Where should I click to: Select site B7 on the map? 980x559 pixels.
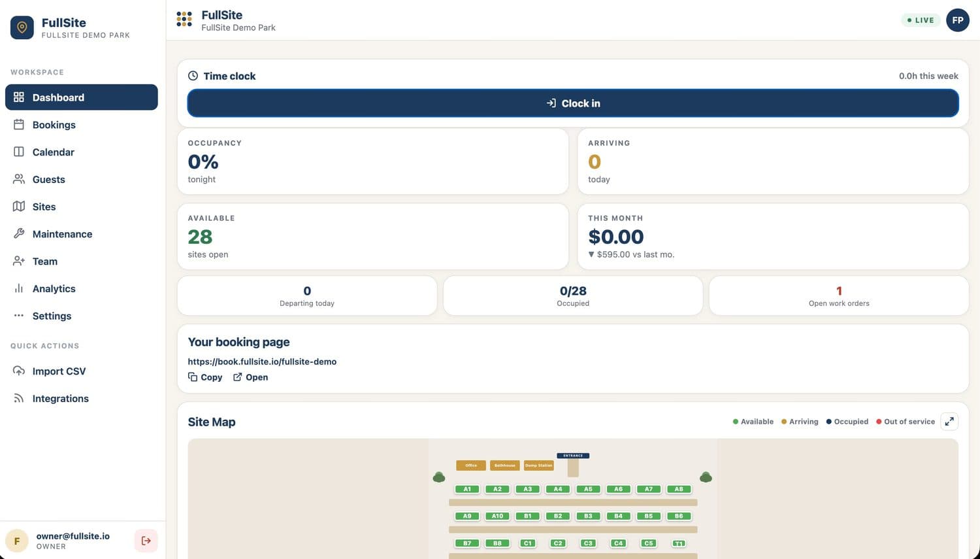(467, 543)
